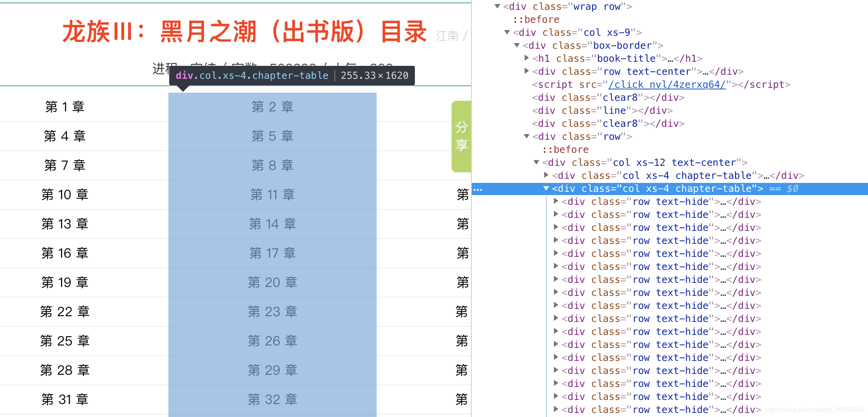This screenshot has height=417, width=868.
Task: Collapse the div class="col xs-9" node
Action: (507, 33)
